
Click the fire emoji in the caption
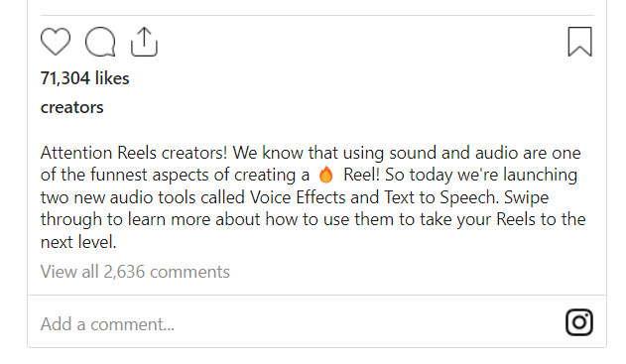click(326, 175)
